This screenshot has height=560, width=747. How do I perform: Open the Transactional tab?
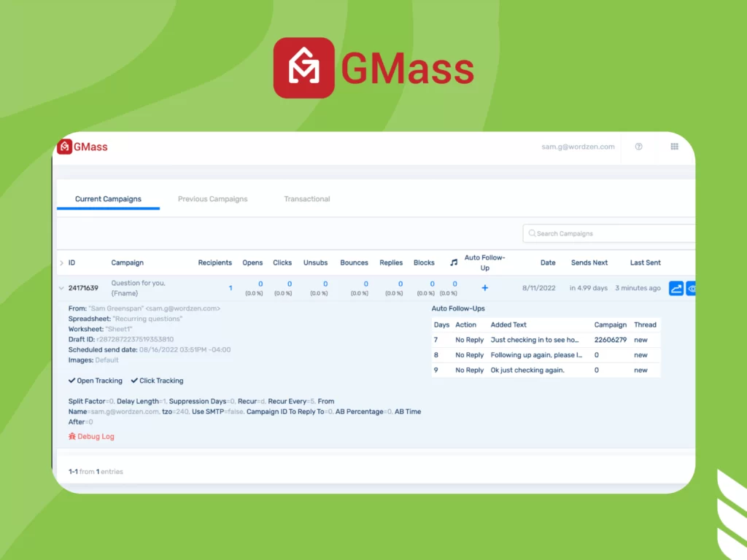pos(306,198)
